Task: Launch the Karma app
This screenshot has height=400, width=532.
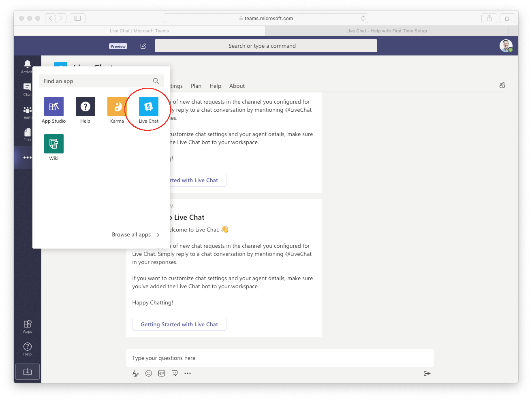Action: coord(117,106)
